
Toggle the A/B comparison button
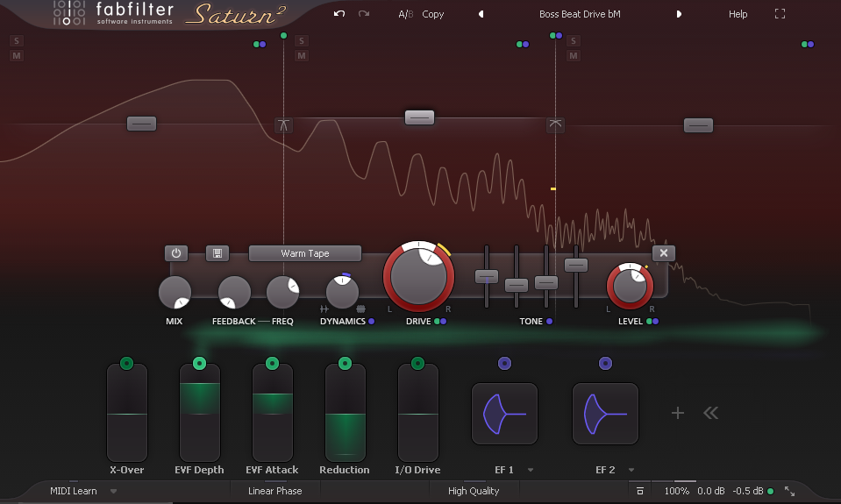click(405, 15)
